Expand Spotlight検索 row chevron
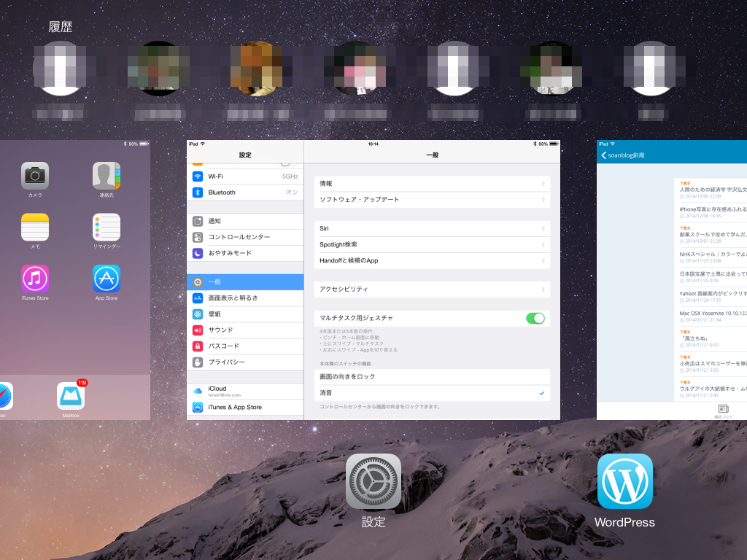Screen dimensions: 747x560 pos(543,245)
